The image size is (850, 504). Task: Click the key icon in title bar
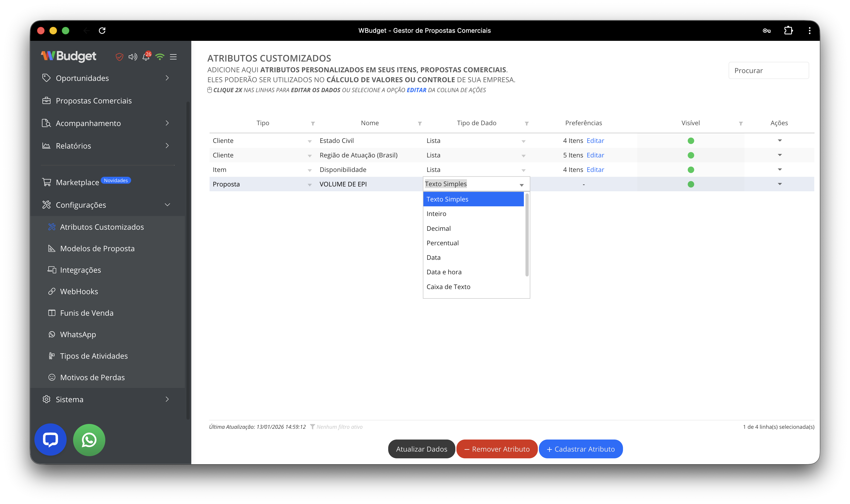tap(766, 31)
